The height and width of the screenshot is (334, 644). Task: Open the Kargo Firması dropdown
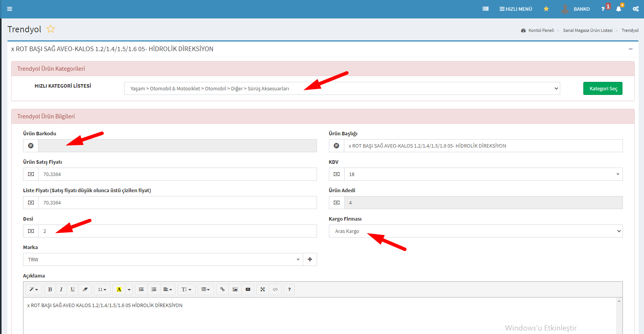pos(475,231)
